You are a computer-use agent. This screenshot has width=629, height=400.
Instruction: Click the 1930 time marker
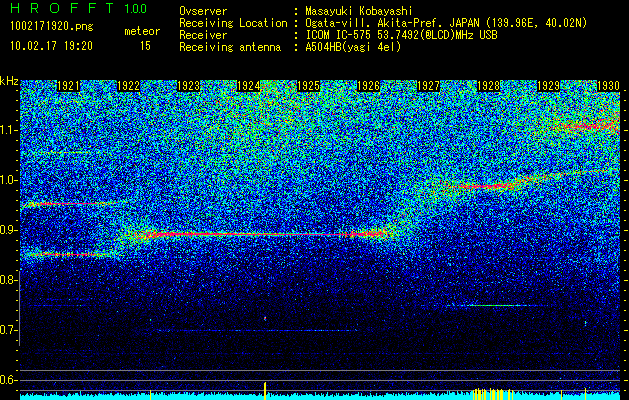coord(609,86)
